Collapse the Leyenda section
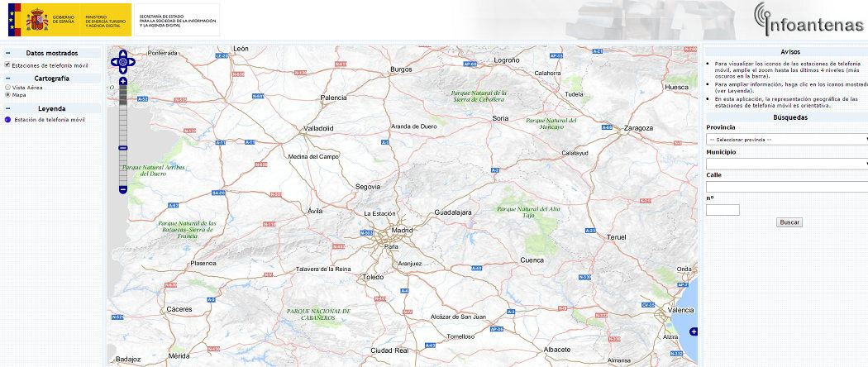The height and width of the screenshot is (367, 868). [x=7, y=108]
